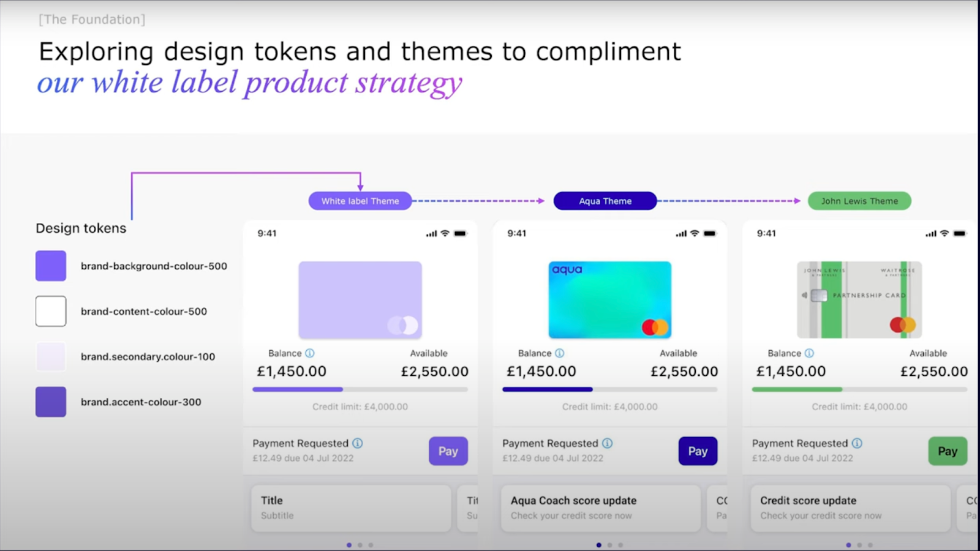Click the aqua logo on the aqua card
The height and width of the screenshot is (551, 980).
(x=567, y=270)
